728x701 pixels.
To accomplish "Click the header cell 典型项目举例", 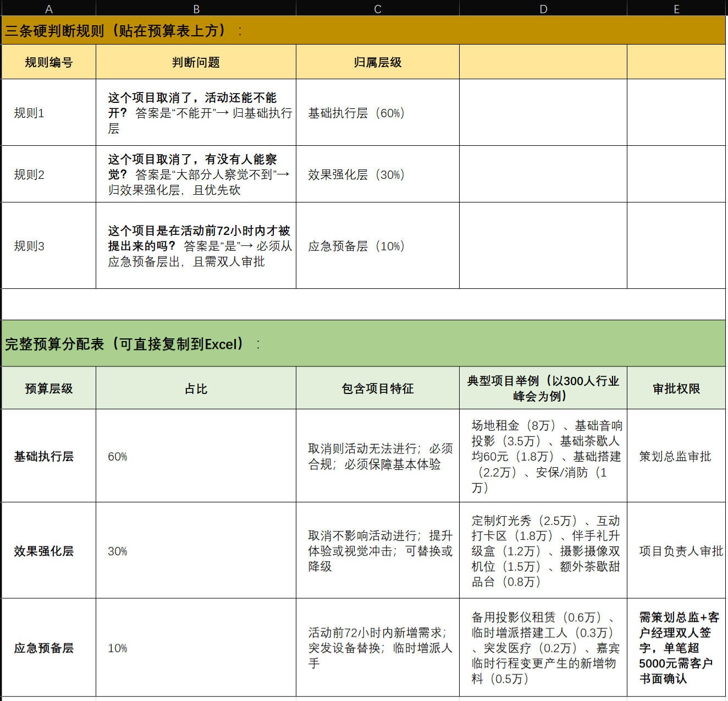I will 543,388.
